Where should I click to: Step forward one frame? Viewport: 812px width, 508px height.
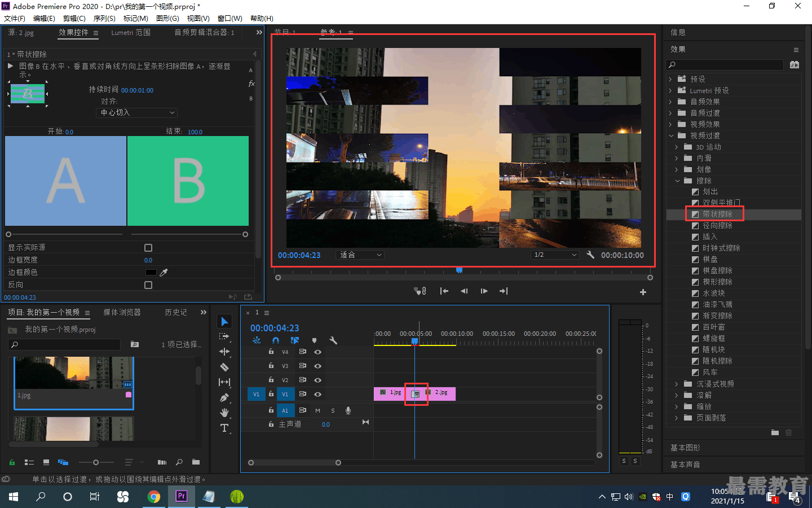point(484,291)
